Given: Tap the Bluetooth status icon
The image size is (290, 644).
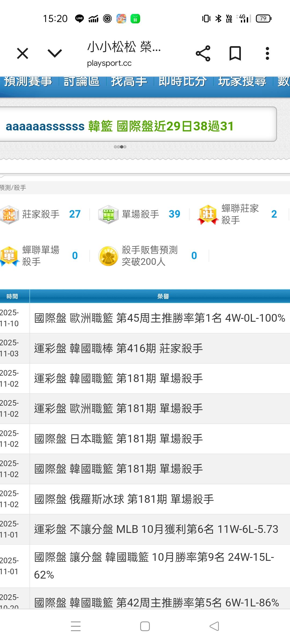Looking at the screenshot, I should coord(219,19).
